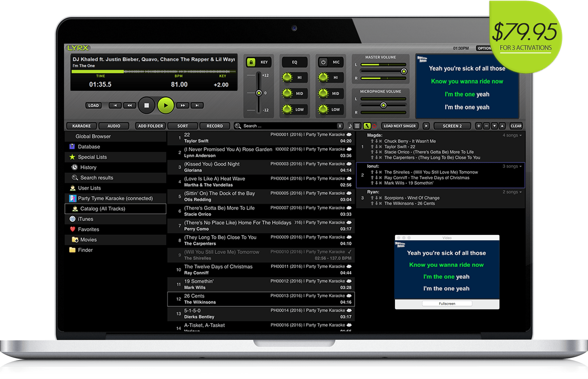Click LOAD NEXT SINGER button
Viewport: 588px width, 379px height.
click(x=400, y=126)
